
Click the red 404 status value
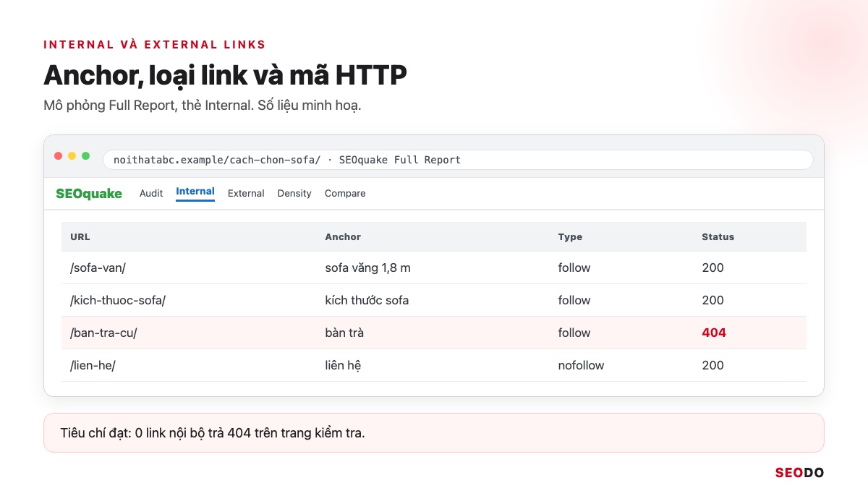pyautogui.click(x=714, y=333)
